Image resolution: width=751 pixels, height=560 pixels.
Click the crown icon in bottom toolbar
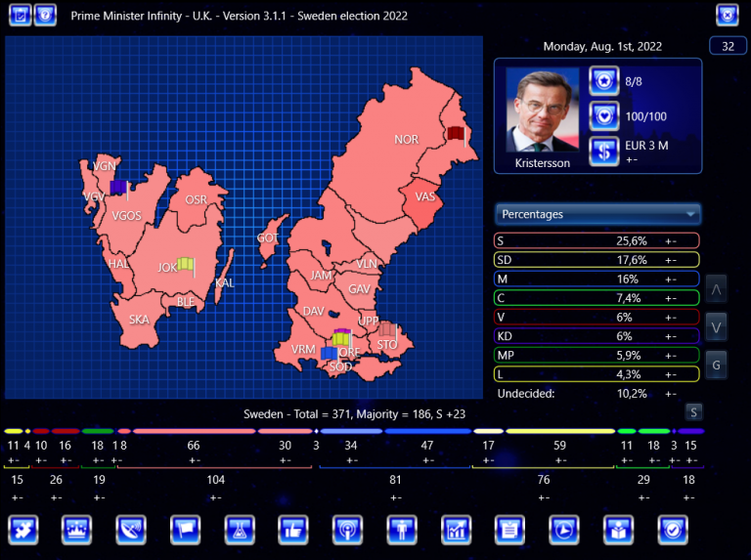tap(76, 530)
